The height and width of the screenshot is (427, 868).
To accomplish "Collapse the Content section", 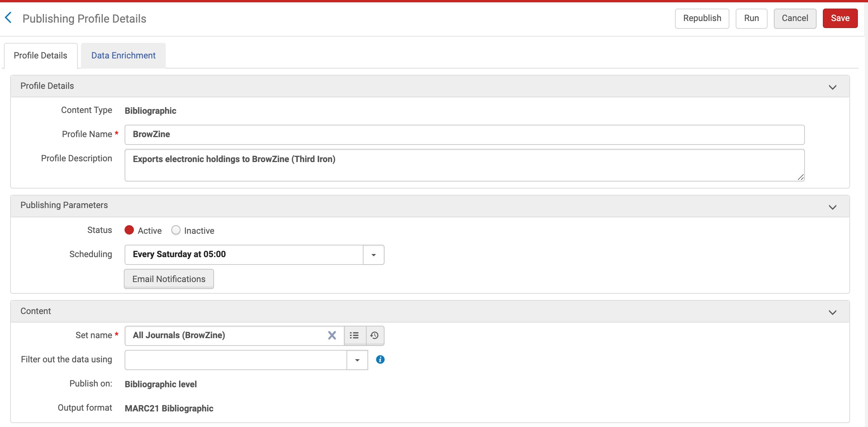I will pyautogui.click(x=833, y=312).
